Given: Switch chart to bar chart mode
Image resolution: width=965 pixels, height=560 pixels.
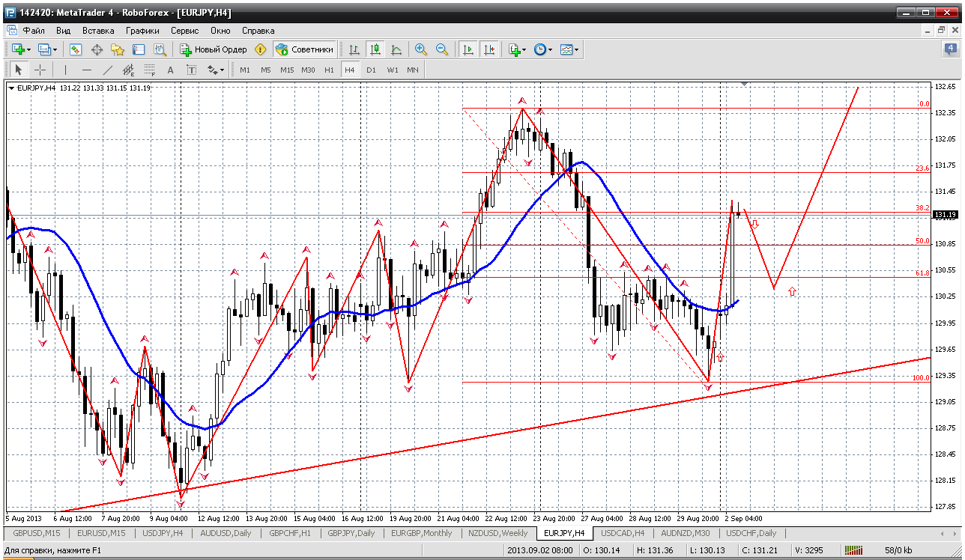Looking at the screenshot, I should (x=354, y=49).
